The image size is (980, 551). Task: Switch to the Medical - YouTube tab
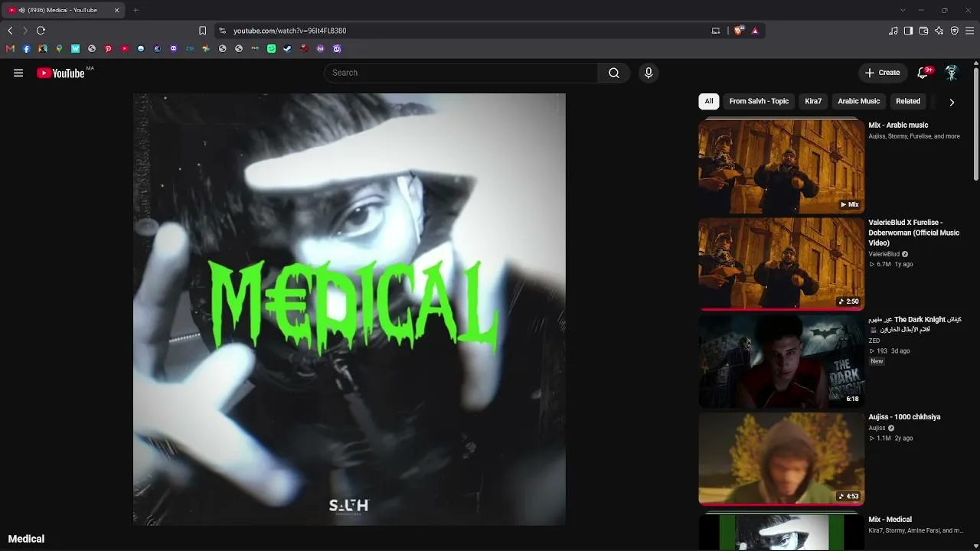pyautogui.click(x=63, y=10)
